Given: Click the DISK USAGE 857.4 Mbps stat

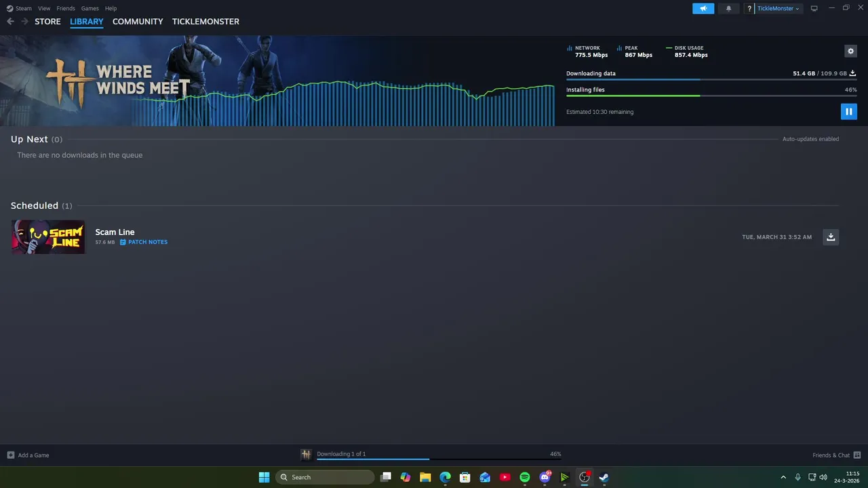Looking at the screenshot, I should click(687, 52).
